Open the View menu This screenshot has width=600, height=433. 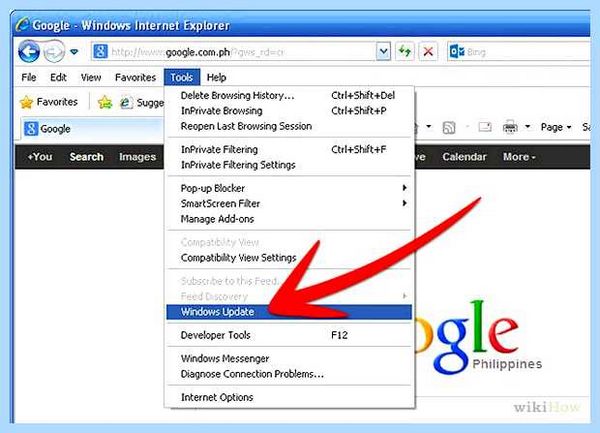91,77
